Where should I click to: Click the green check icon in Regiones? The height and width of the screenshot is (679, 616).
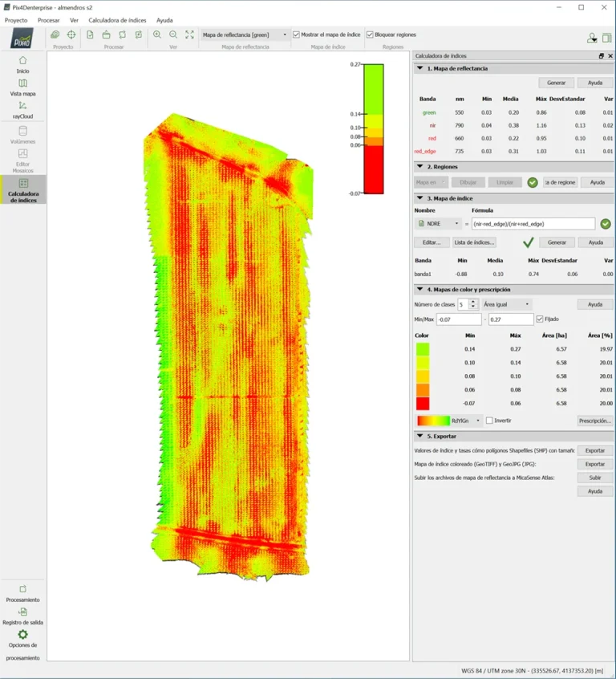[x=533, y=182]
